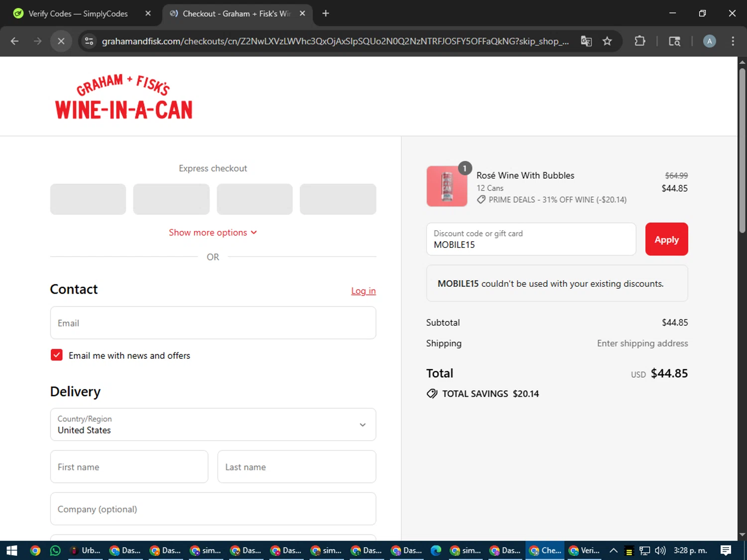Go back using the browser back arrow
This screenshot has height=560, width=747.
[x=14, y=41]
